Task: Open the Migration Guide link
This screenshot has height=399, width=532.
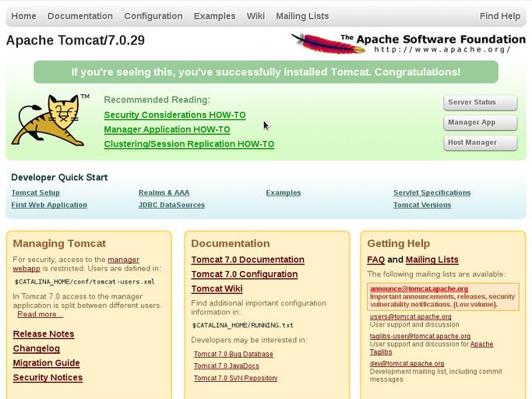Action: pyautogui.click(x=46, y=363)
